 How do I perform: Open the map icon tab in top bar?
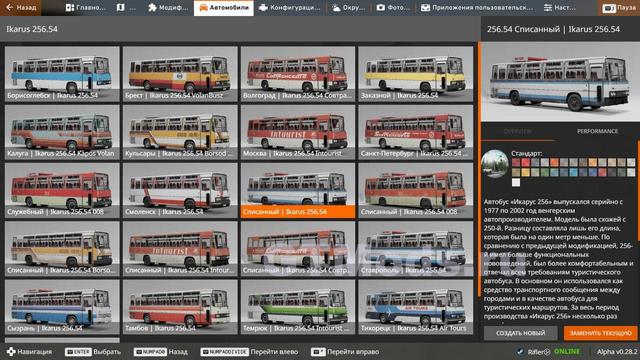pos(126,8)
